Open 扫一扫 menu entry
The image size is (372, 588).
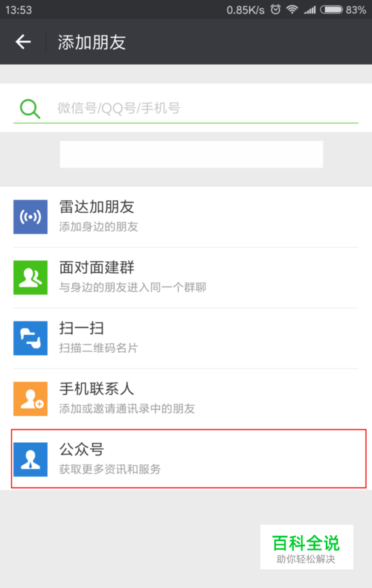(186, 338)
